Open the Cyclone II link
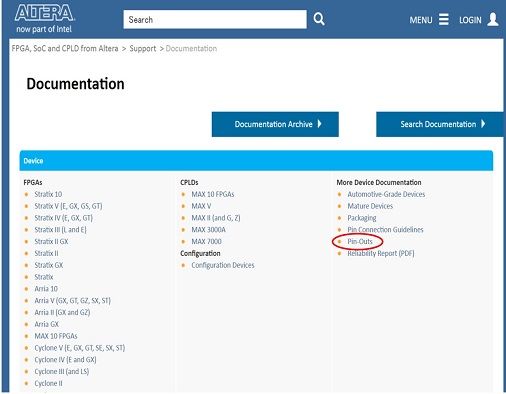 48,383
